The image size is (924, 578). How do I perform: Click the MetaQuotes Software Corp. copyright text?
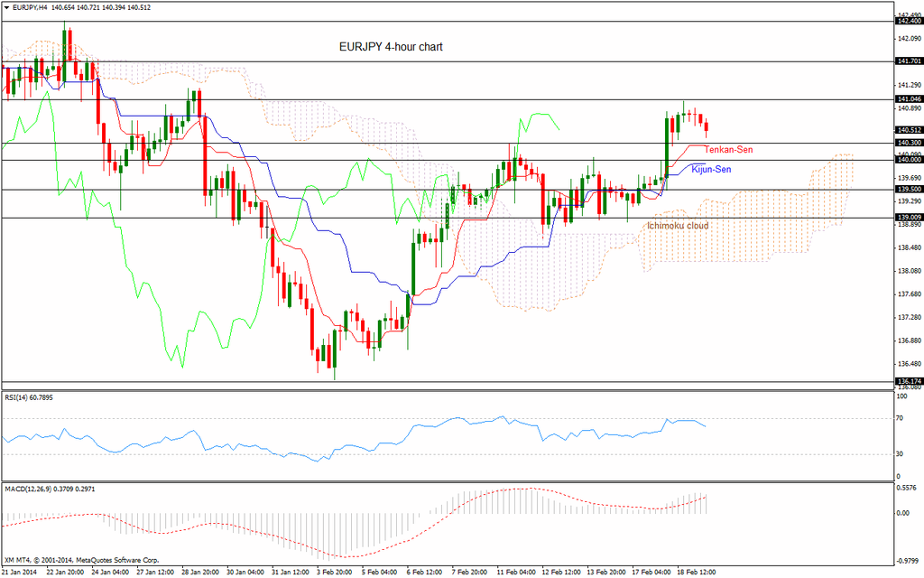[82, 560]
